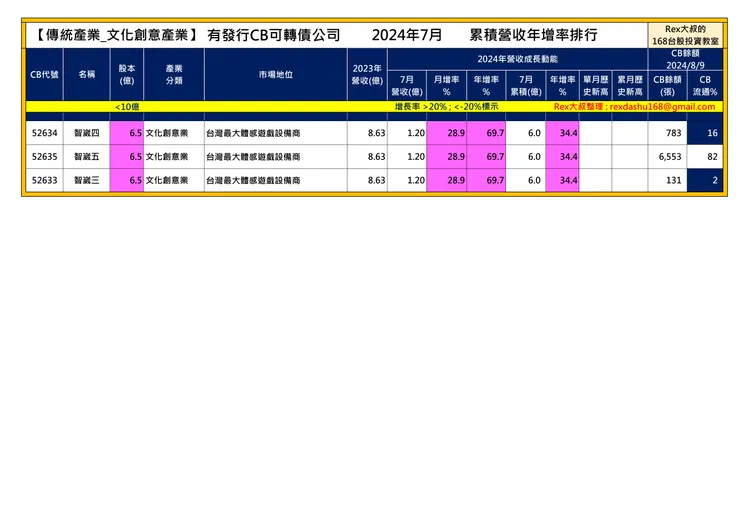Click the 累積營收年增率排行 title text
This screenshot has width=740, height=523.
pyautogui.click(x=533, y=35)
